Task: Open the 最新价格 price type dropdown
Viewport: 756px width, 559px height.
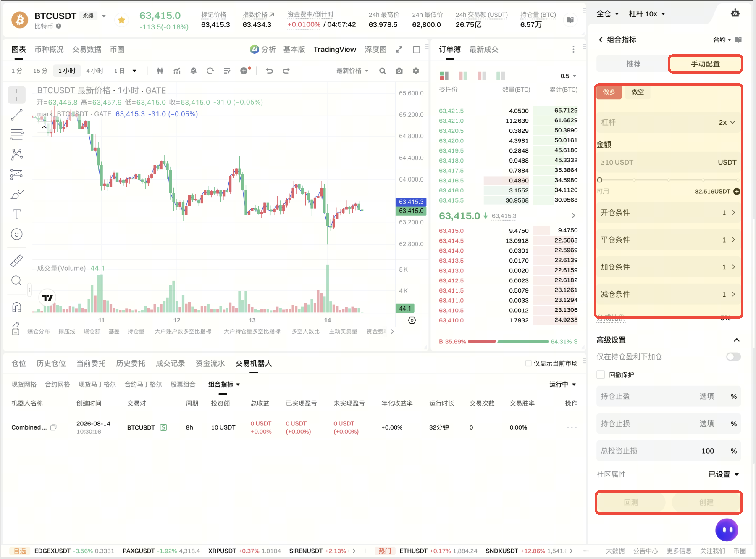Action: tap(352, 71)
